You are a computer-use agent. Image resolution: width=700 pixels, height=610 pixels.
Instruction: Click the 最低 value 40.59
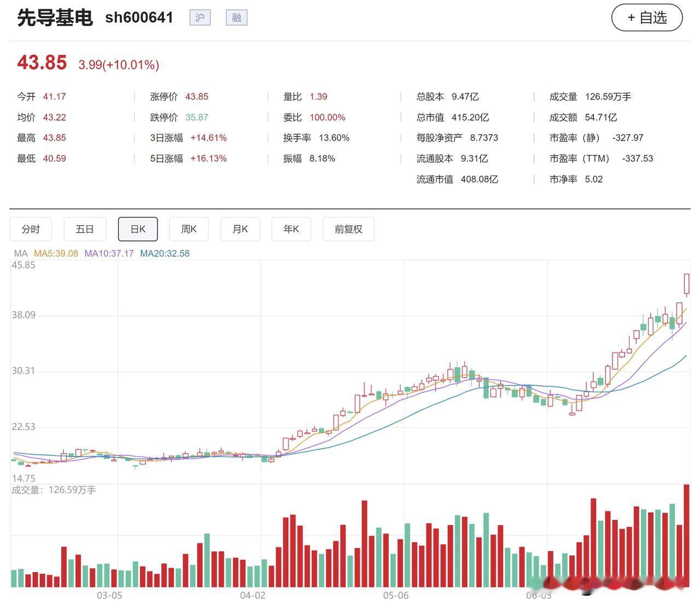(x=54, y=159)
